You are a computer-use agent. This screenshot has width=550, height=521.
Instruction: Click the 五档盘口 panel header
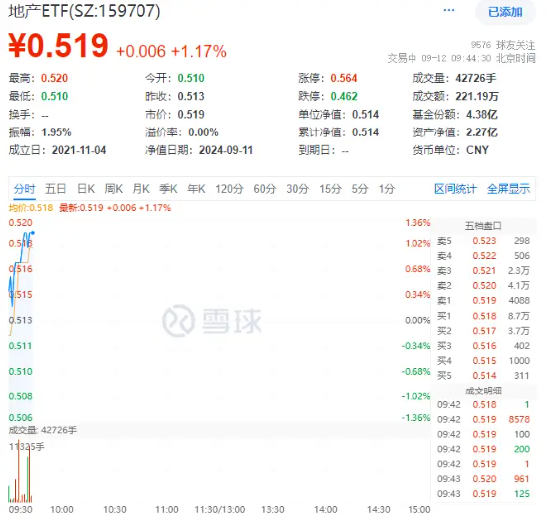pyautogui.click(x=483, y=226)
